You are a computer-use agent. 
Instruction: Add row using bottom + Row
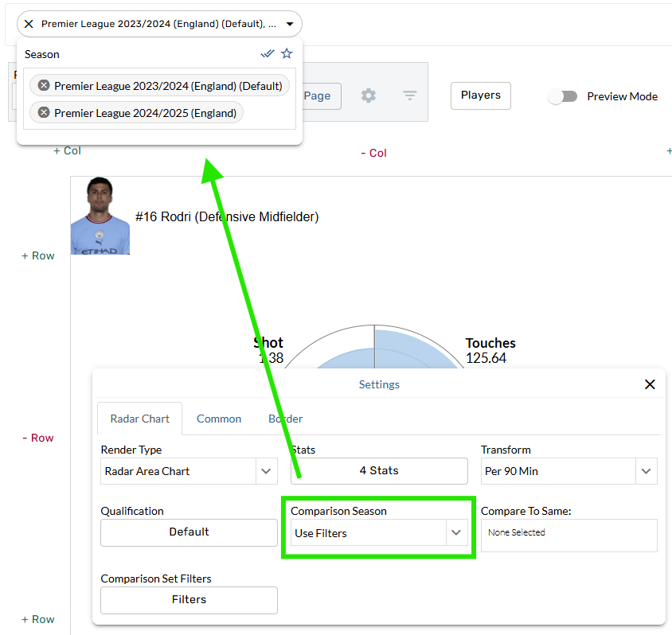click(38, 620)
